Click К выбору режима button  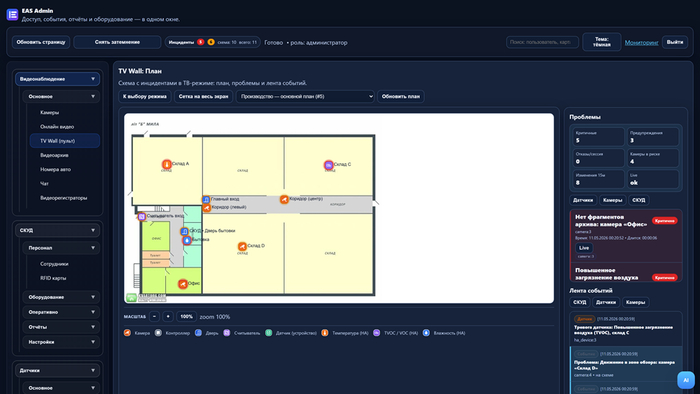pos(145,96)
